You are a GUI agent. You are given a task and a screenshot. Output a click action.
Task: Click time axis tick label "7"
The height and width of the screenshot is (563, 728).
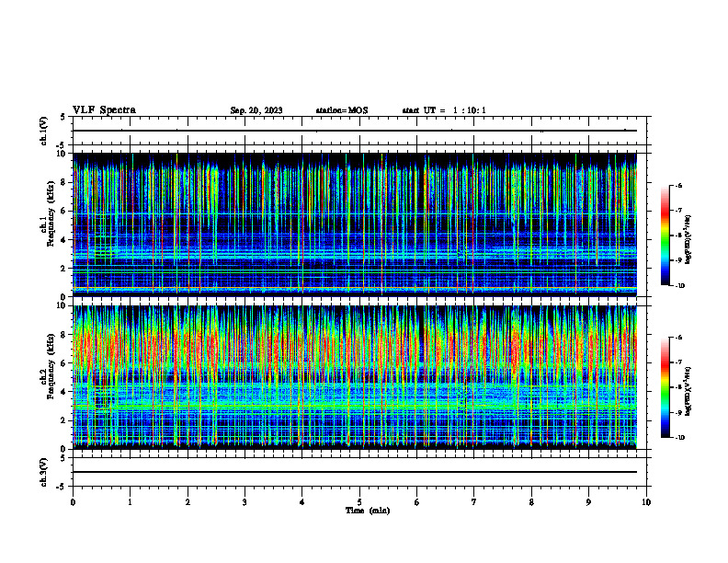pyautogui.click(x=474, y=502)
